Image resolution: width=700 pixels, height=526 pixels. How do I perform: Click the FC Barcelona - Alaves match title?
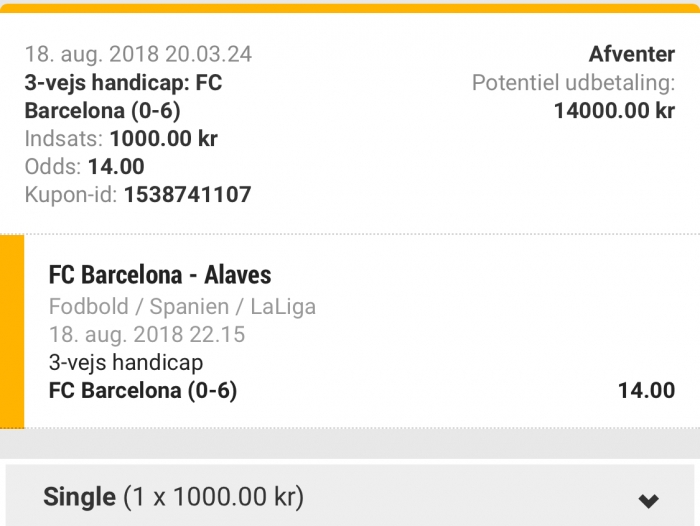click(160, 275)
